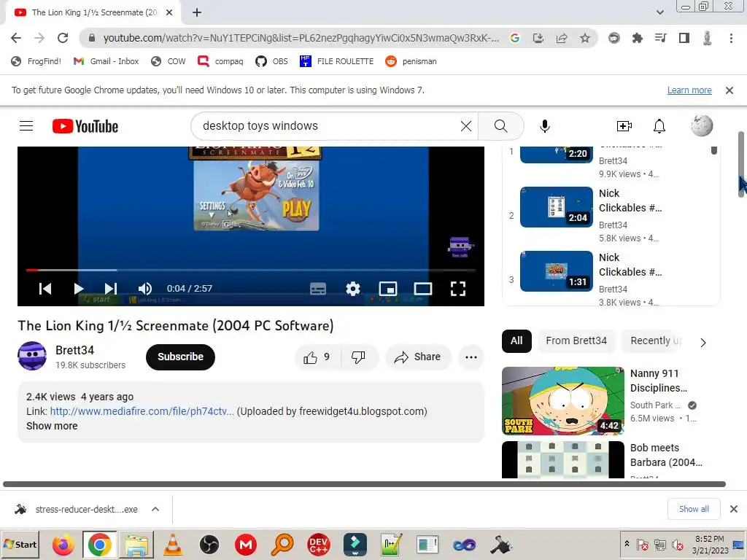Clear the search box text
The height and width of the screenshot is (560, 747).
coord(466,126)
